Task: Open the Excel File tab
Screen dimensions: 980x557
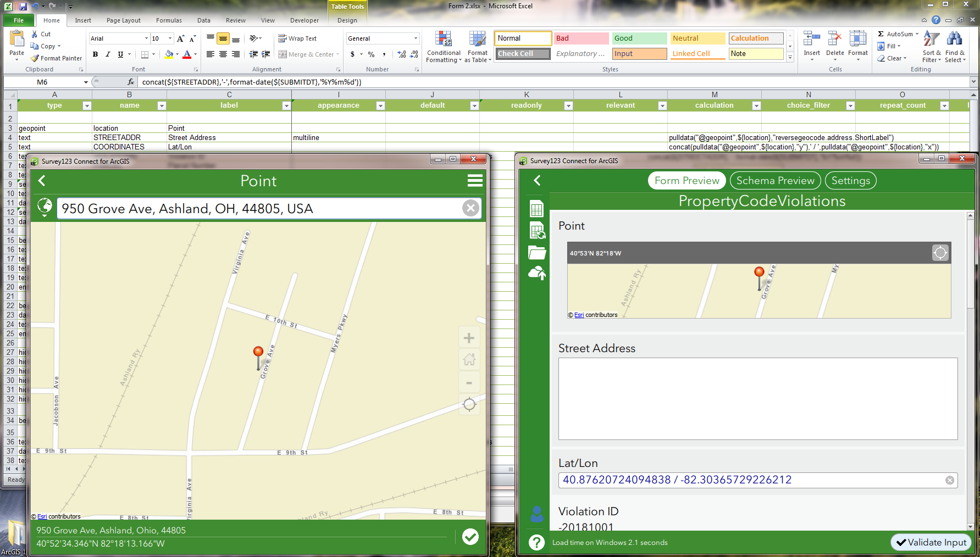Action: (x=19, y=20)
